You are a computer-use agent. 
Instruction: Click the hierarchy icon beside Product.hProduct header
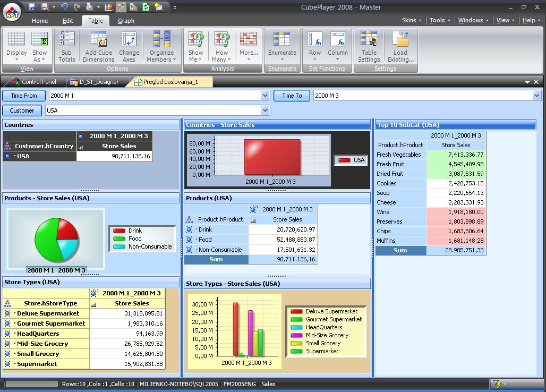click(189, 219)
